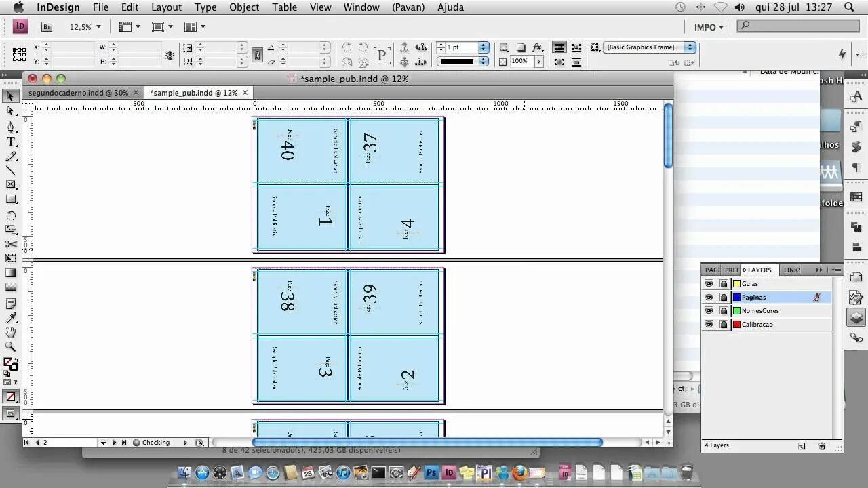Delete selected layer with trash icon

coord(822,446)
